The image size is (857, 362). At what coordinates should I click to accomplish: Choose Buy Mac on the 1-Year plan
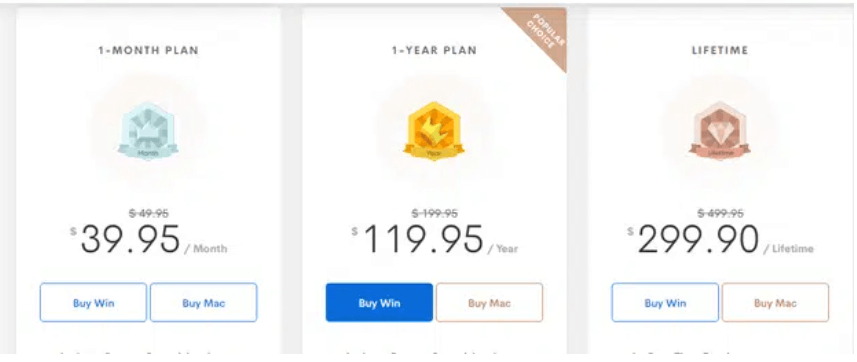(489, 302)
